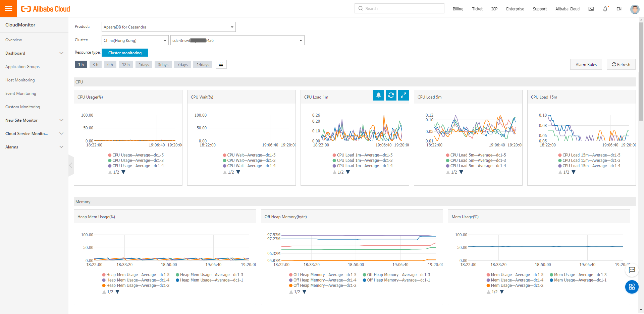Viewport: 644px width, 314px height.
Task: Expand the Cloud Service Monitoring sidebar section
Action: [x=34, y=134]
